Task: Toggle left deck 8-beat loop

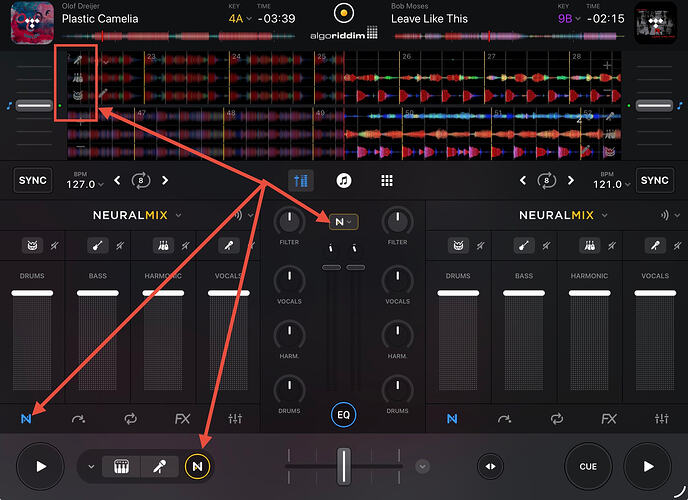Action: 141,180
